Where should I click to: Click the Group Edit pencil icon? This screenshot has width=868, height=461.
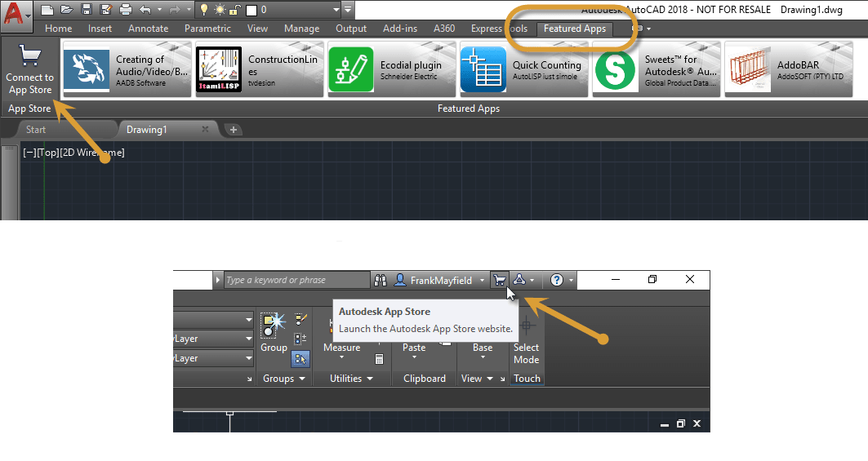click(300, 319)
